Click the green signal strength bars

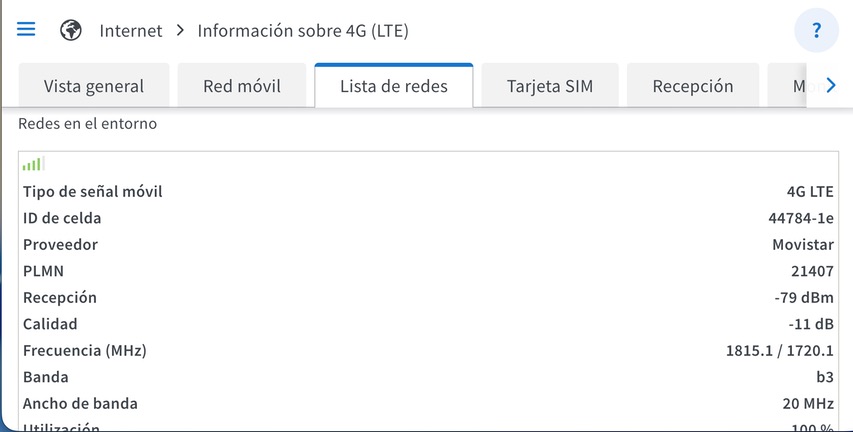click(33, 163)
